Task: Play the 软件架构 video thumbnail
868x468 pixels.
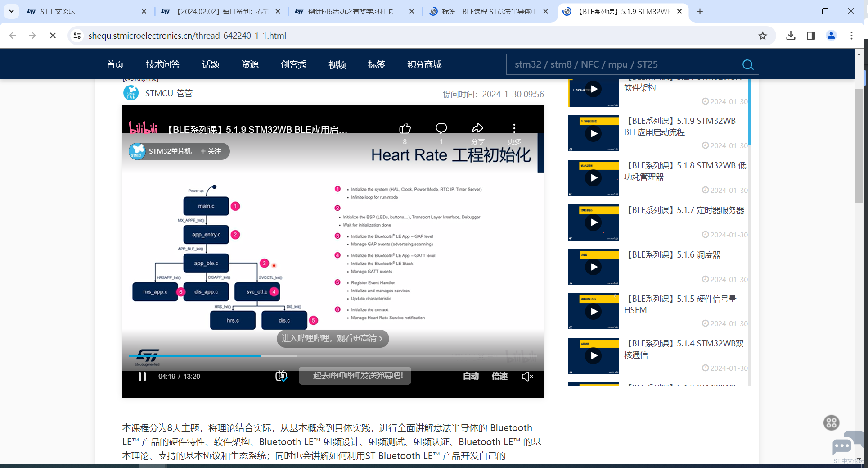Action: pos(593,89)
